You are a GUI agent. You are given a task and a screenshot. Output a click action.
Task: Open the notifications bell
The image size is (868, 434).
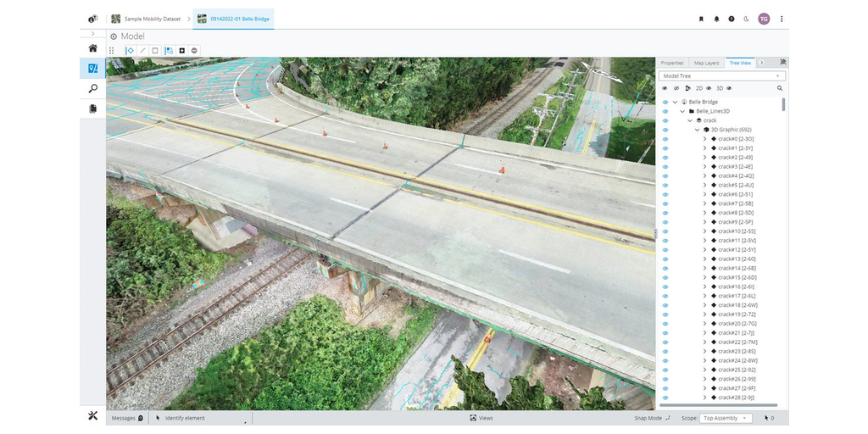coord(716,19)
